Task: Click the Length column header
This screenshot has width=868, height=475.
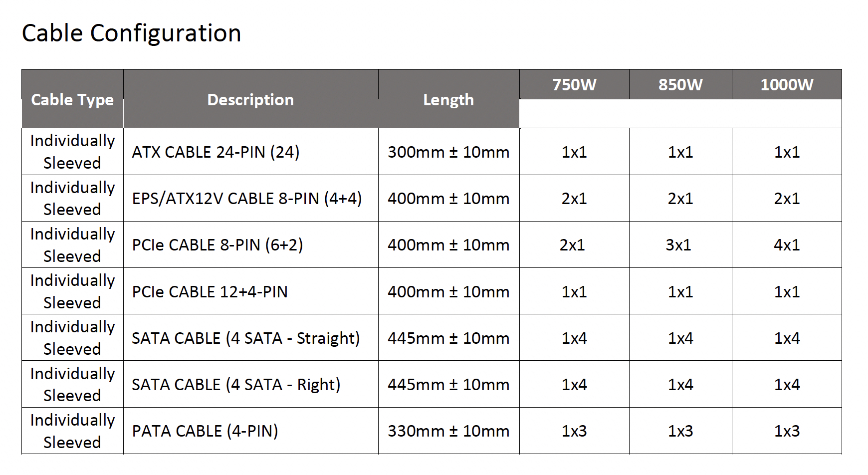Action: [448, 100]
